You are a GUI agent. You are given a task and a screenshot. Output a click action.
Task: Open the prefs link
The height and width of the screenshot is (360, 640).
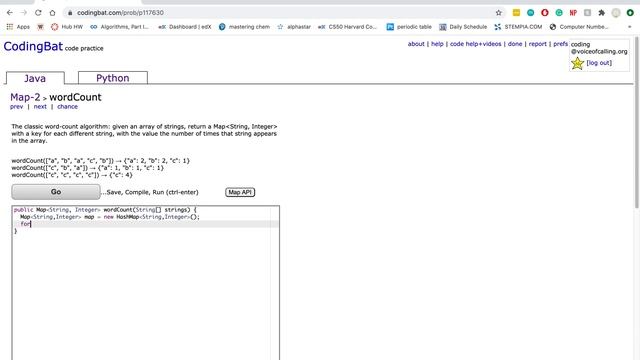click(560, 44)
